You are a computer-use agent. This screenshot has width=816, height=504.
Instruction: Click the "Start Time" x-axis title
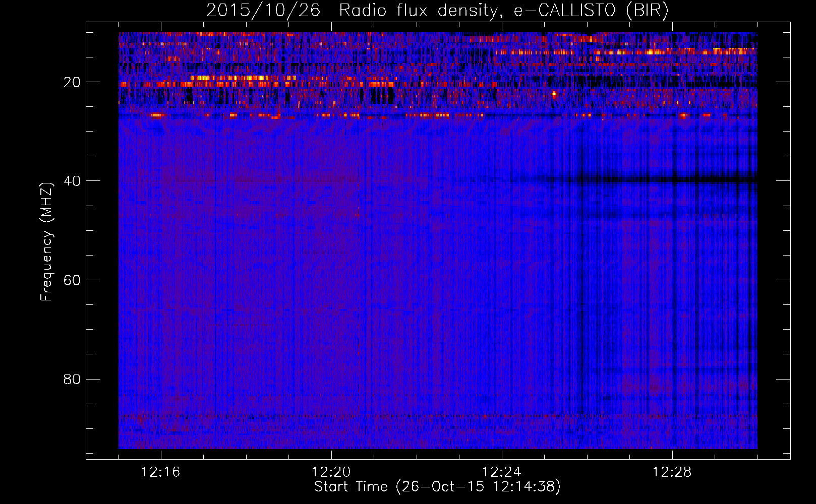pos(351,487)
